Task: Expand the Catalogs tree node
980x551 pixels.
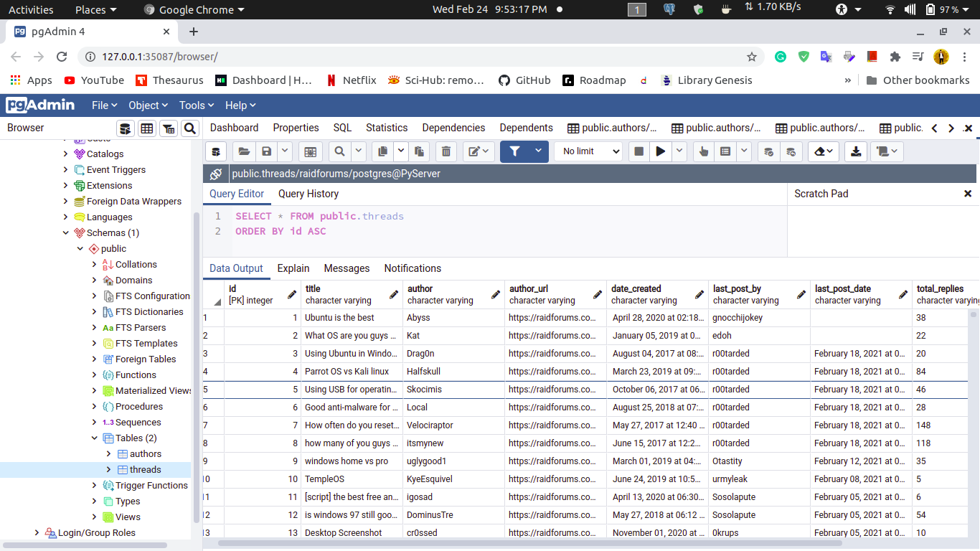Action: tap(66, 154)
